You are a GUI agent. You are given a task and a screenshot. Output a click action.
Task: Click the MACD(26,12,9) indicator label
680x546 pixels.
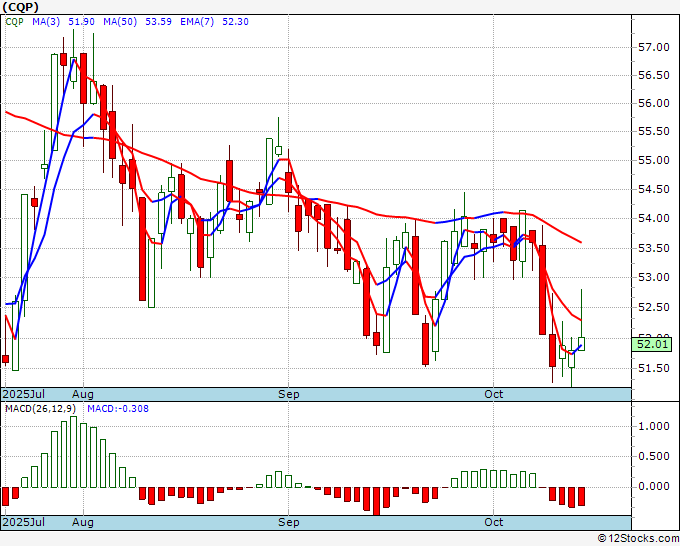[x=40, y=409]
